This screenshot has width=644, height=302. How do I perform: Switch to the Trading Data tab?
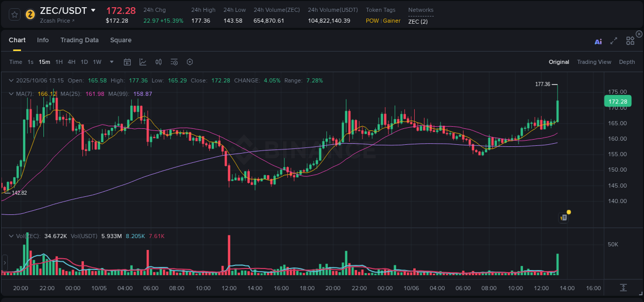pos(79,40)
